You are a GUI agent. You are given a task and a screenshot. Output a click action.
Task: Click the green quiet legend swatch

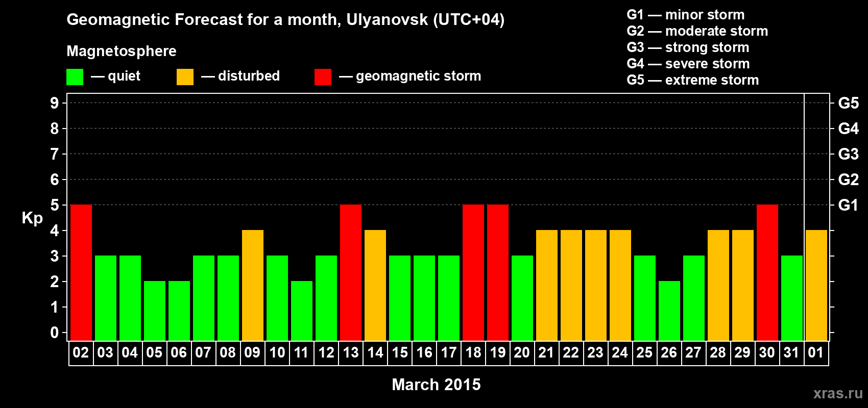(75, 77)
